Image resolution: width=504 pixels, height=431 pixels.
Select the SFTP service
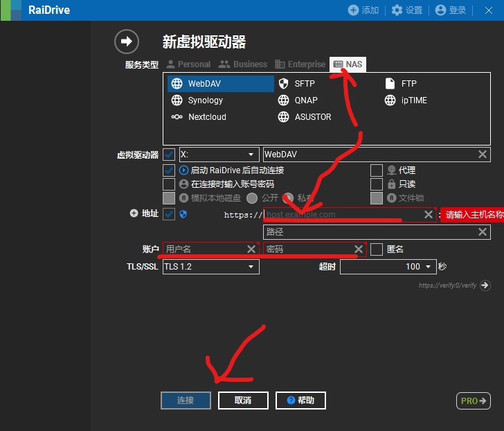click(296, 84)
